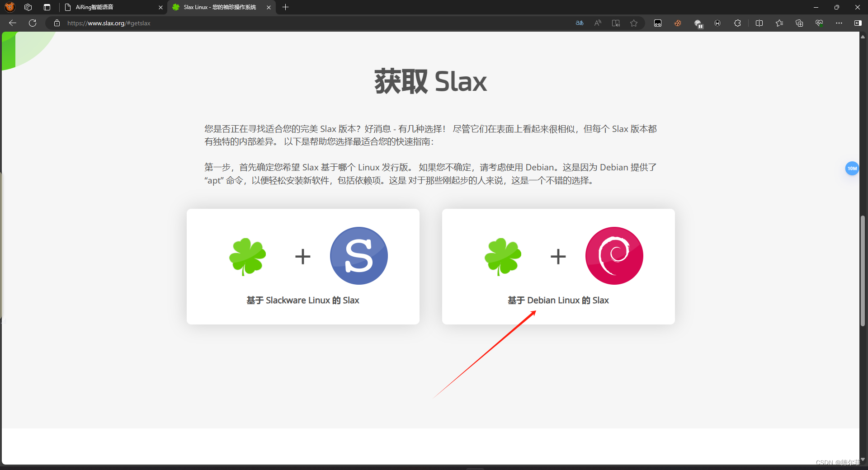The width and height of the screenshot is (868, 470).
Task: Click the Slackware S logo
Action: click(x=359, y=256)
